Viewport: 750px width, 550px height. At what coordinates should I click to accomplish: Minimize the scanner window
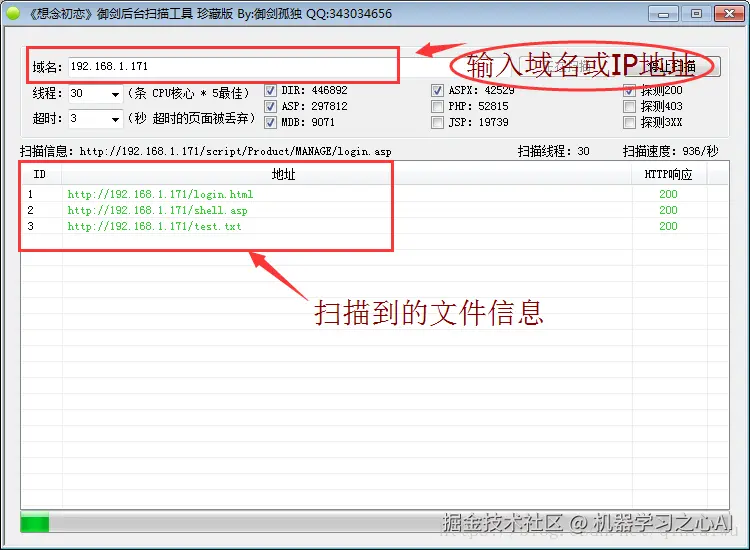pos(663,13)
